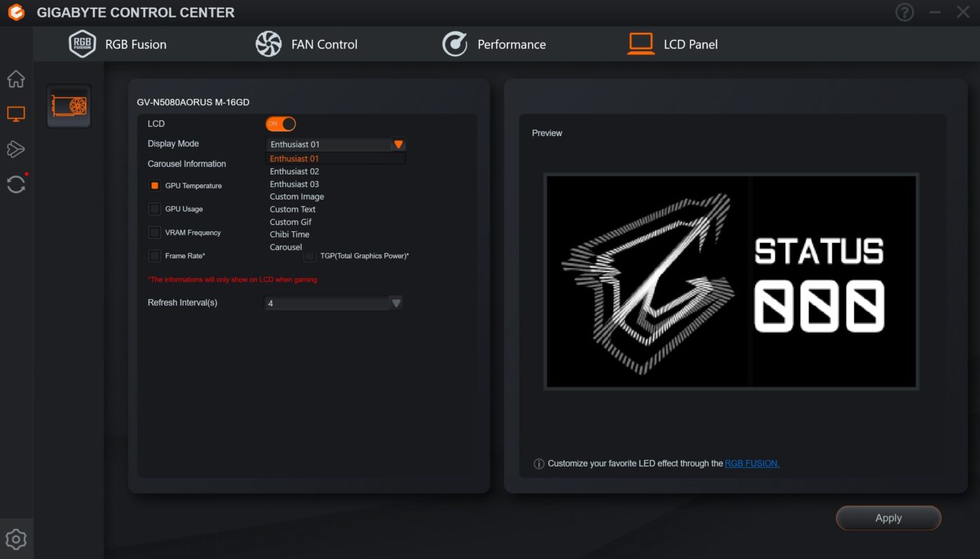This screenshot has width=980, height=559.
Task: Collapse the Display Mode dropdown arrow
Action: [x=398, y=144]
